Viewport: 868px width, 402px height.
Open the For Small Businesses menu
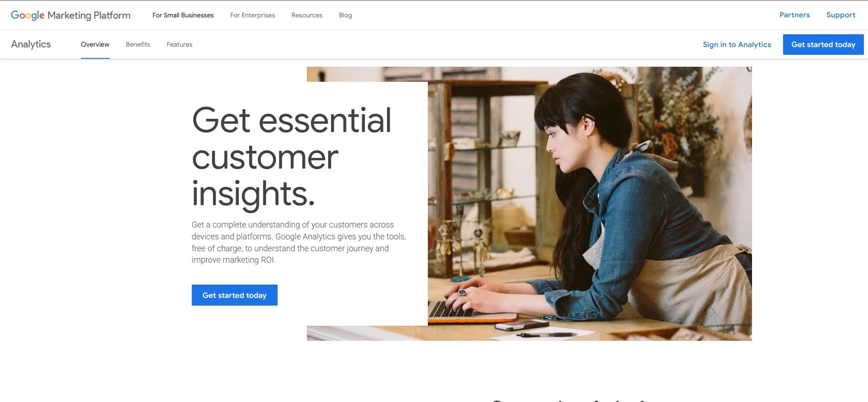click(183, 15)
